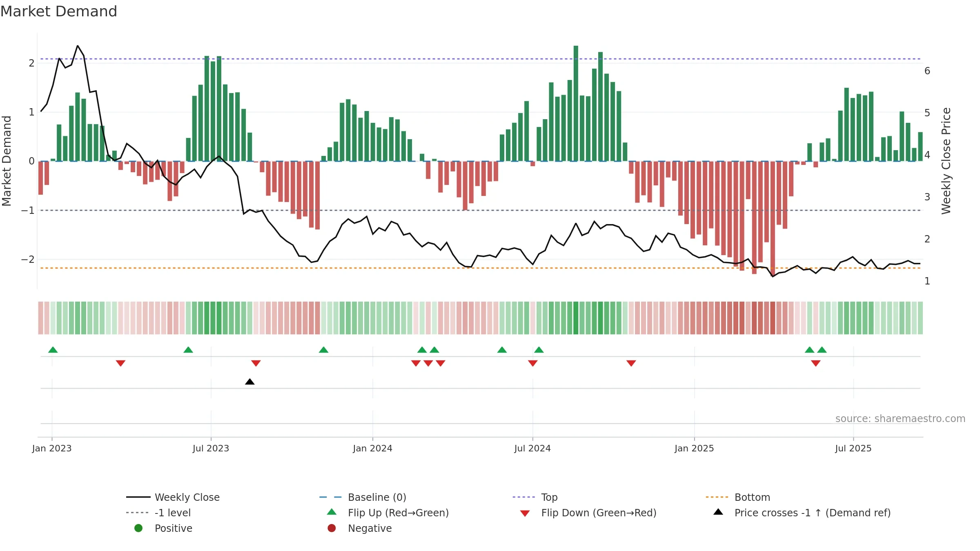This screenshot has width=980, height=551.
Task: Select the Flip Down (Green→Red) legend entry
Action: (x=588, y=513)
